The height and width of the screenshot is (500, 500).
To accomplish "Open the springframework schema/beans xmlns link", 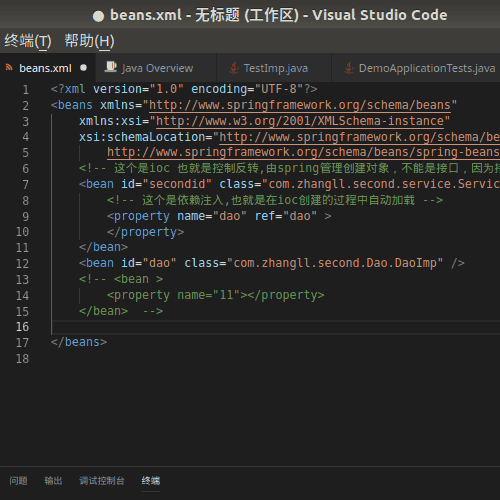I will pos(300,105).
